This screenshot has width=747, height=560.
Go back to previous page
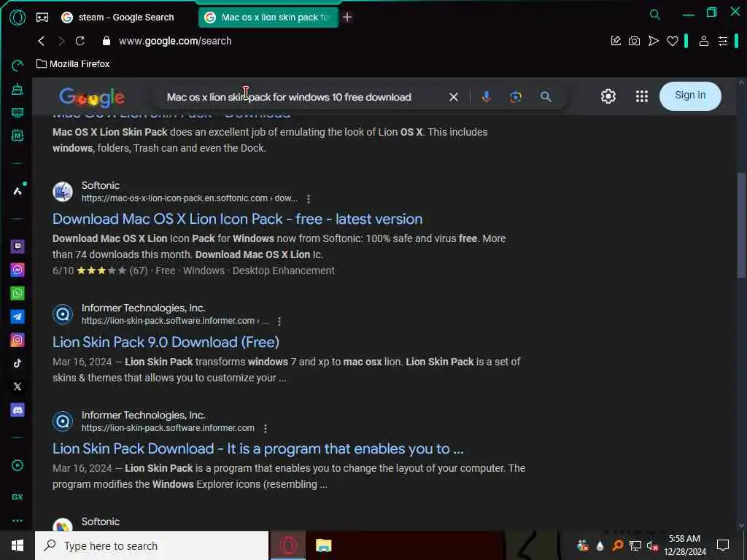click(x=42, y=41)
